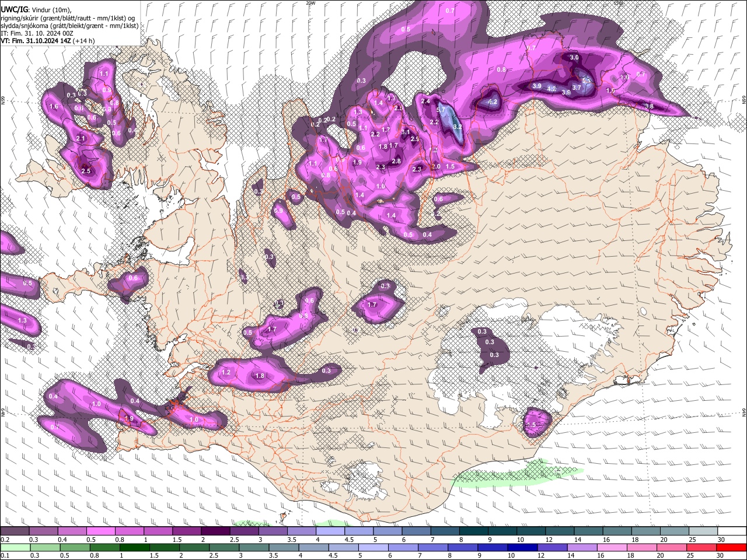The width and height of the screenshot is (747, 560).
Task: Click the "3.2" precipitation value on the map
Action: [x=458, y=127]
